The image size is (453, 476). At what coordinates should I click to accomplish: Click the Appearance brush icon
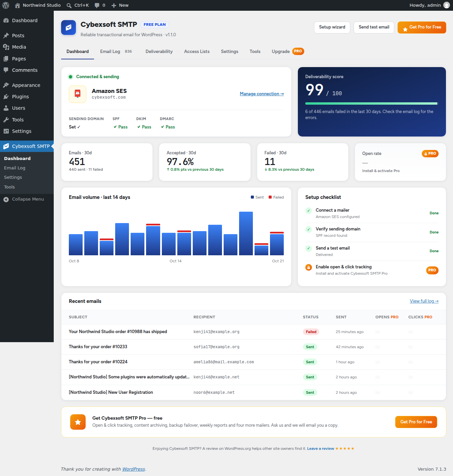(6, 85)
